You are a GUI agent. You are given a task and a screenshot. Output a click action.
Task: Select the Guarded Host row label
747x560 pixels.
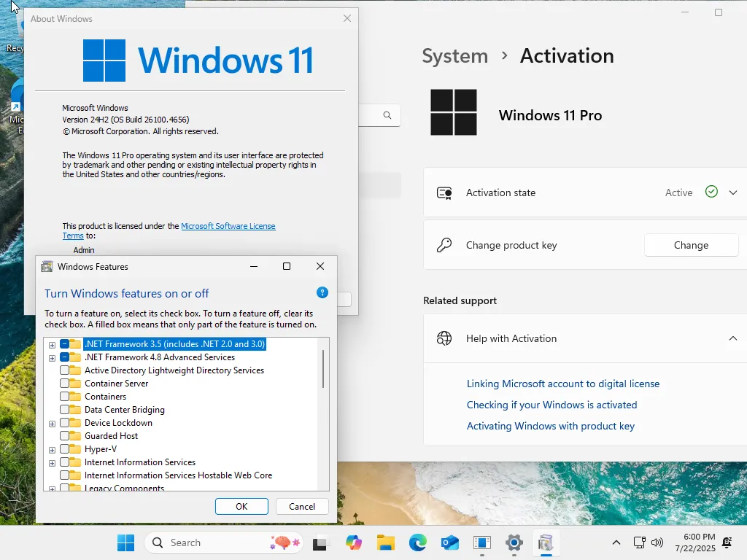click(111, 436)
